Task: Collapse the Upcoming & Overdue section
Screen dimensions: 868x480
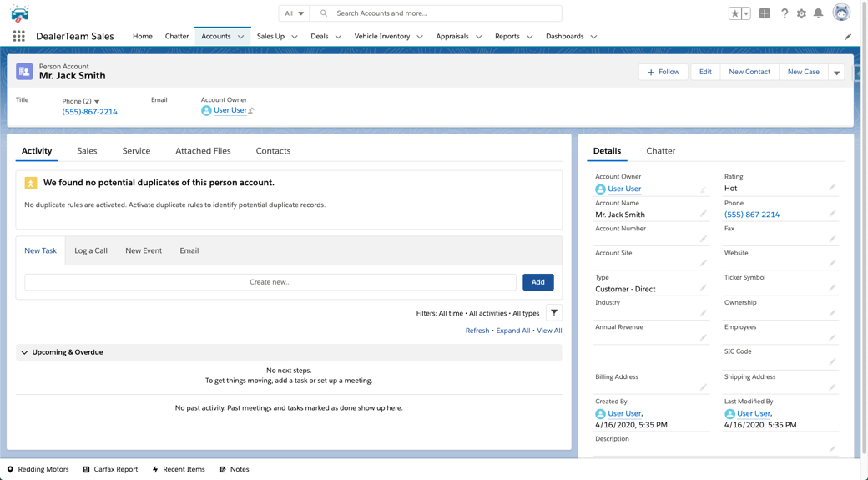Action: click(24, 352)
